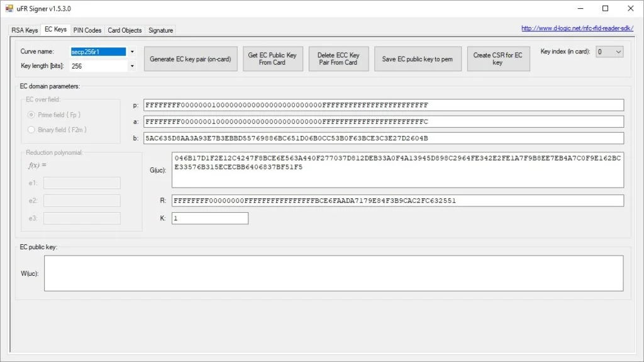644x362 pixels.
Task: Open the Signature tab
Action: (160, 30)
